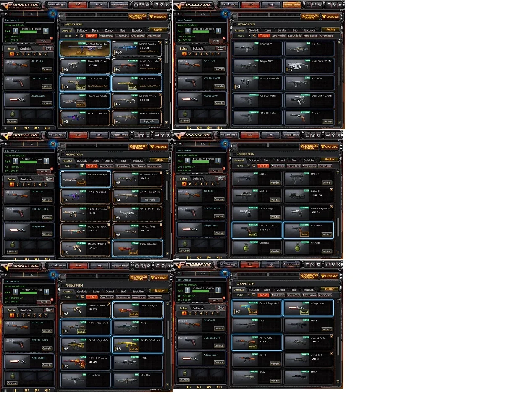Select the golden AK-47-K-Yellow rifle icon
532x397 pixels.
(x=126, y=344)
